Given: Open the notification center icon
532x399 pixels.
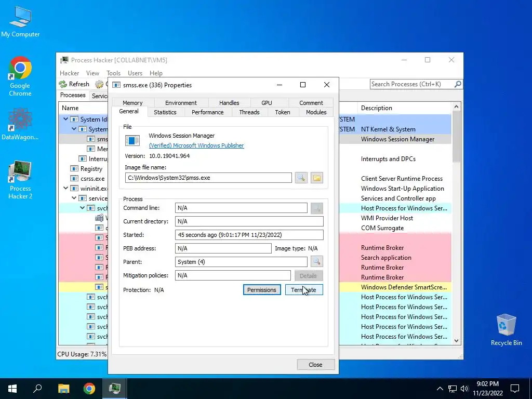Looking at the screenshot, I should (515, 389).
